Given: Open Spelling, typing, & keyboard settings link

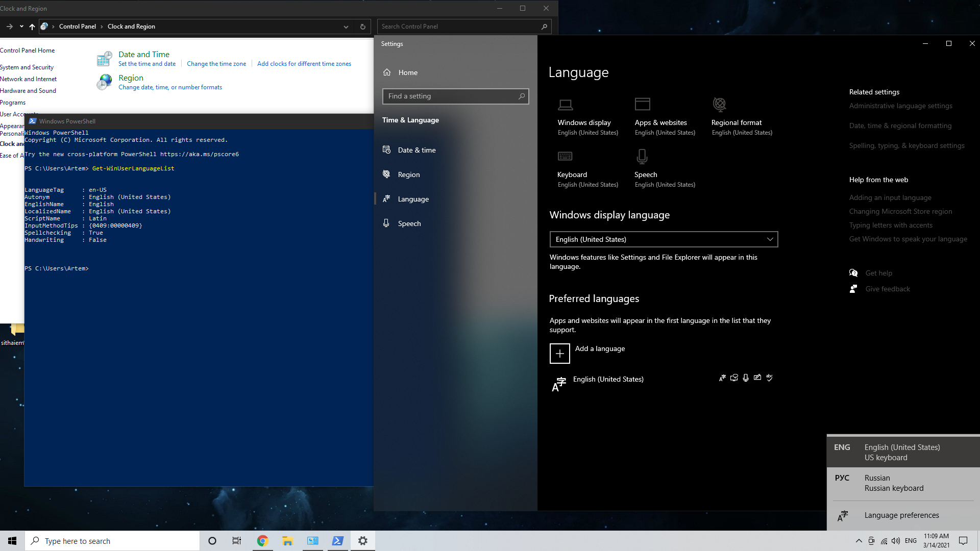Looking at the screenshot, I should coord(906,145).
